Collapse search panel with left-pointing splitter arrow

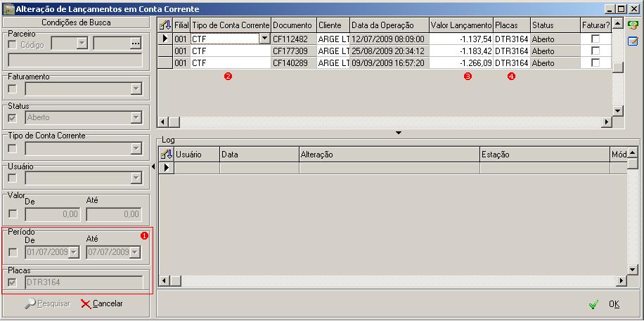153,166
